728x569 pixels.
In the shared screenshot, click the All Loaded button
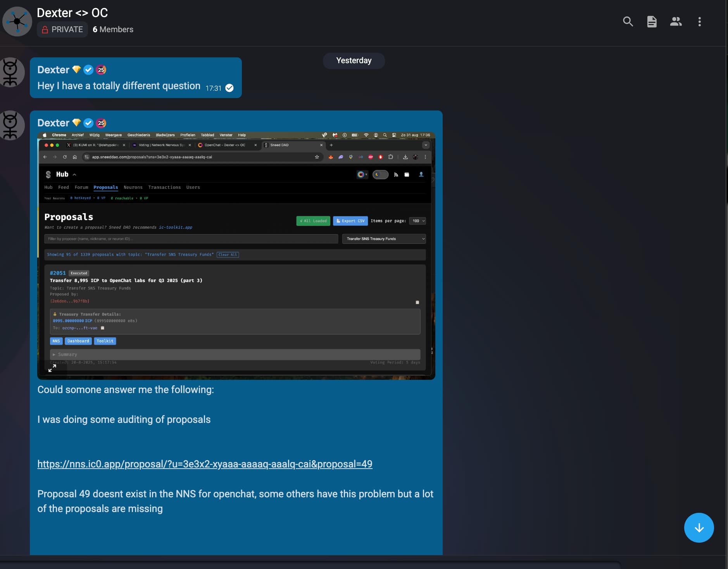313,221
